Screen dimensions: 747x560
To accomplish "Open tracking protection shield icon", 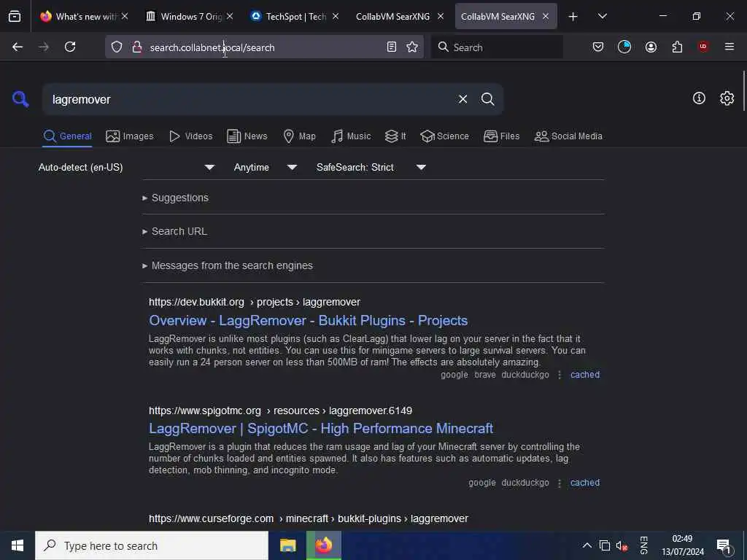I will (117, 47).
